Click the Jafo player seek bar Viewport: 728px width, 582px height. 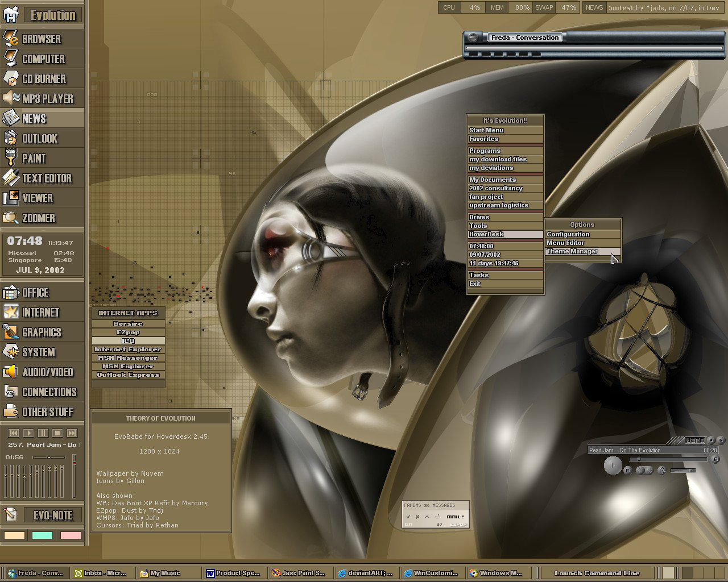[x=668, y=459]
